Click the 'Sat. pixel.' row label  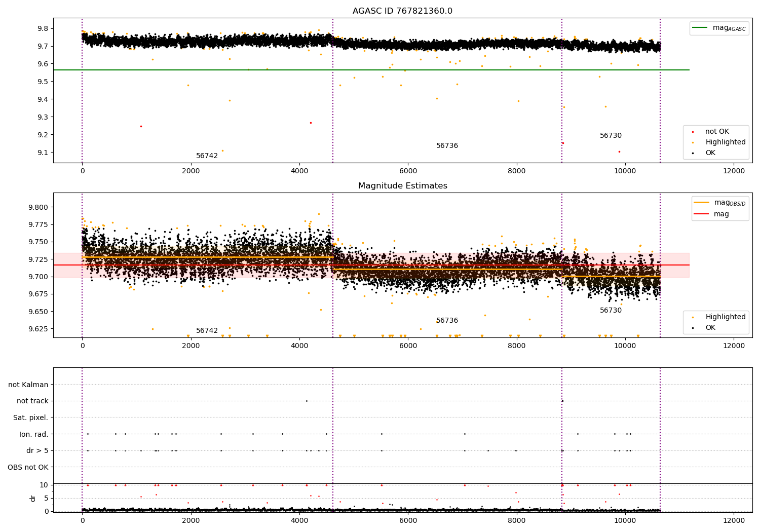[31, 418]
